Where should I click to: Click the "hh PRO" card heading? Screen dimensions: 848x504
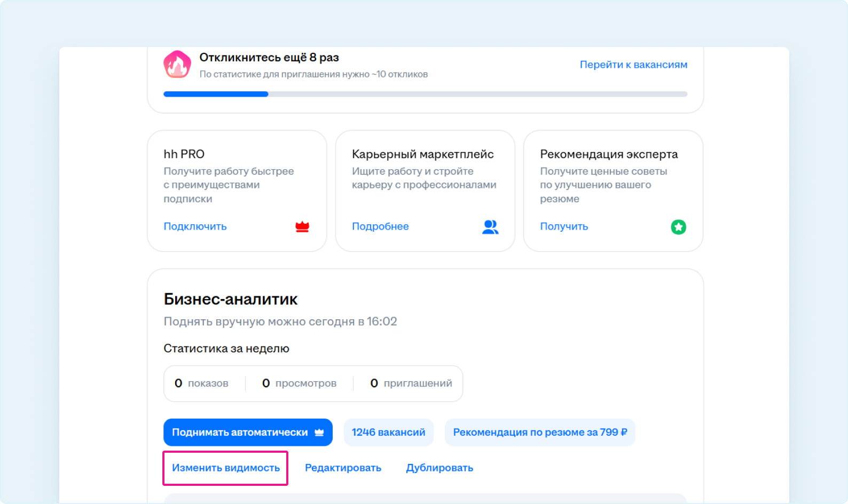tap(184, 154)
